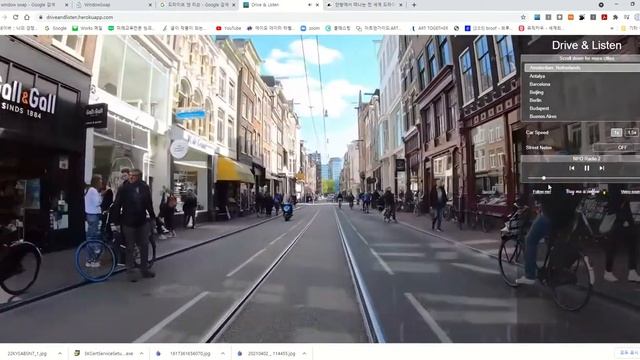
Task: Open downloaded file 20210402_114455.jpg
Action: tap(267, 353)
